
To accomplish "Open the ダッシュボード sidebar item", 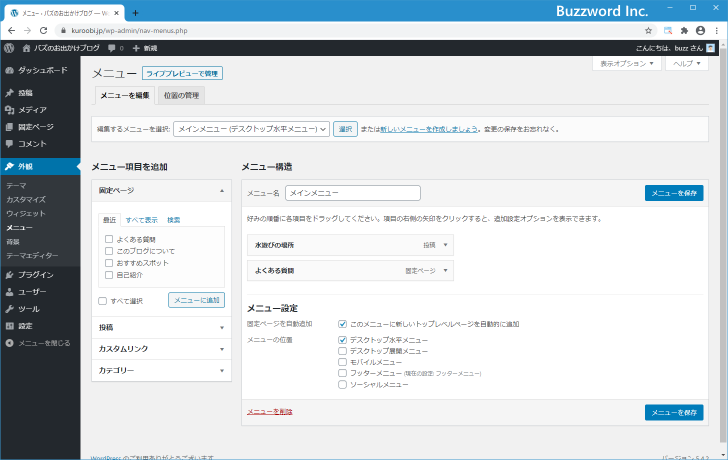I will tap(42, 70).
